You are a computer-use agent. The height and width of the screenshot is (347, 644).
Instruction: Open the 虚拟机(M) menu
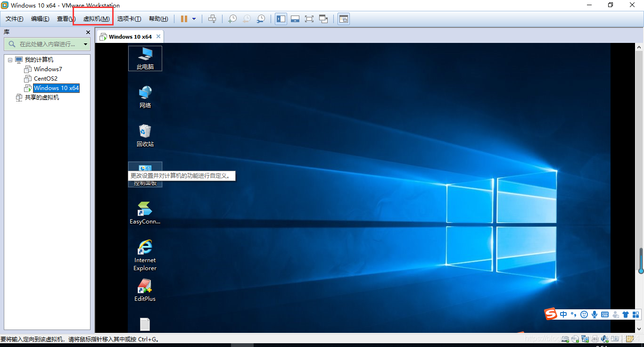click(x=96, y=19)
